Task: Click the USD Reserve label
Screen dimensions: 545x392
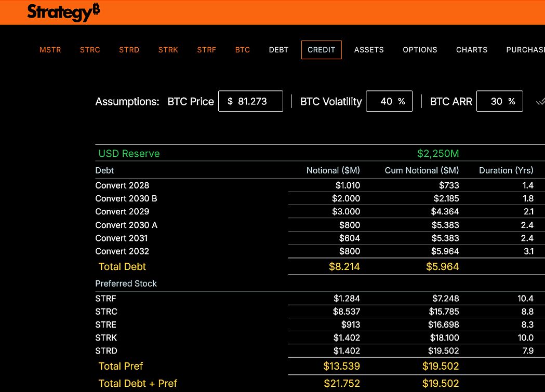Action: coord(129,154)
